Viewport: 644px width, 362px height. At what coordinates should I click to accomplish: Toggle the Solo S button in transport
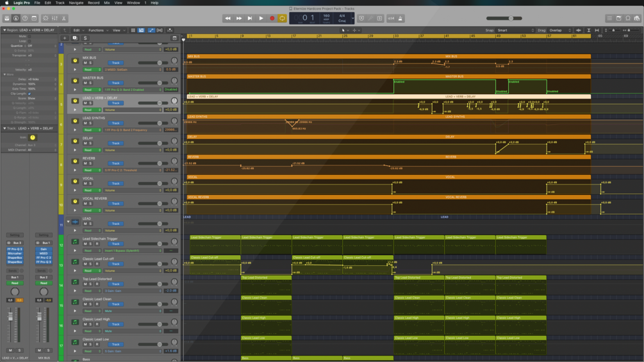click(379, 19)
